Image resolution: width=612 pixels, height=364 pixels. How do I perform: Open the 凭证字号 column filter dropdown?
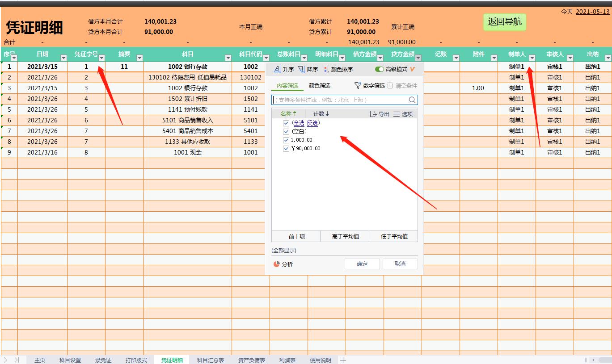pyautogui.click(x=102, y=57)
